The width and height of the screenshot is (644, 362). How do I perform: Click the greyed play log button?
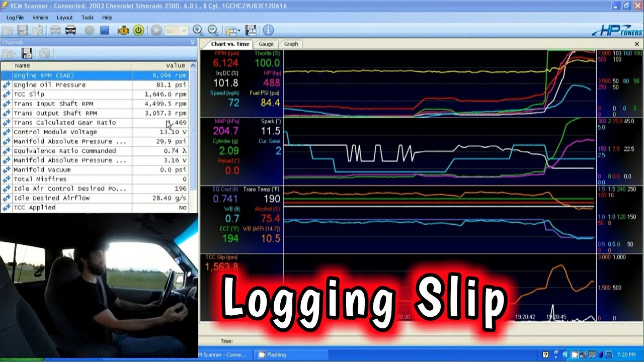[156, 30]
